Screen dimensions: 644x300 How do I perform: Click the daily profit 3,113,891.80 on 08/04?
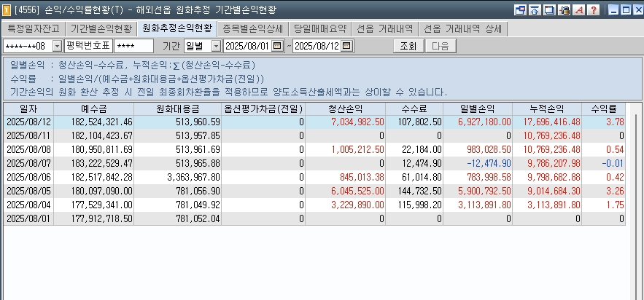[x=485, y=205]
